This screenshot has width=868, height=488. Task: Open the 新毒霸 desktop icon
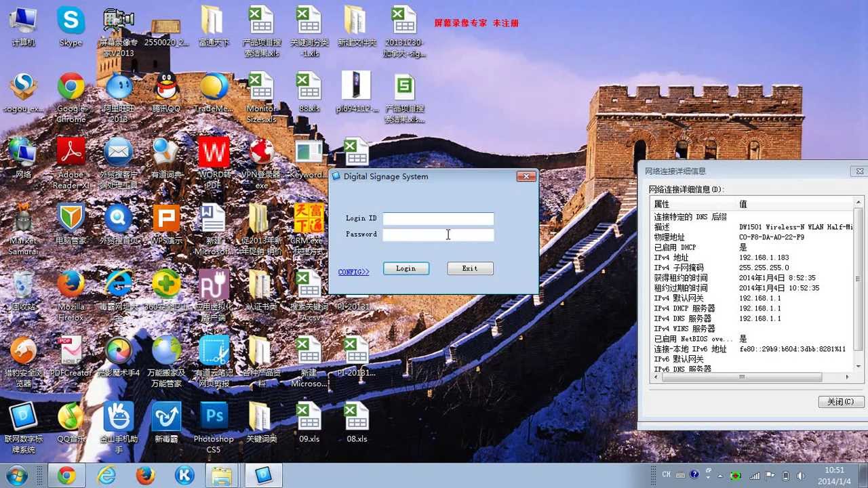point(166,422)
